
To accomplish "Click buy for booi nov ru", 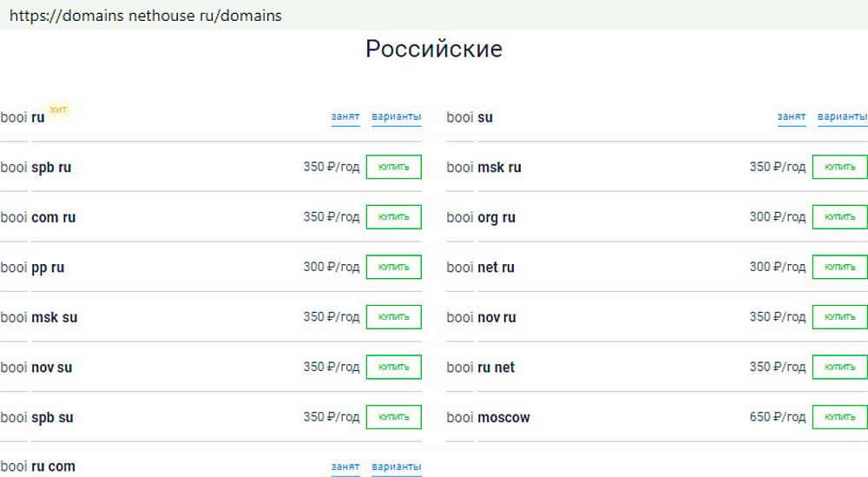I will point(839,317).
